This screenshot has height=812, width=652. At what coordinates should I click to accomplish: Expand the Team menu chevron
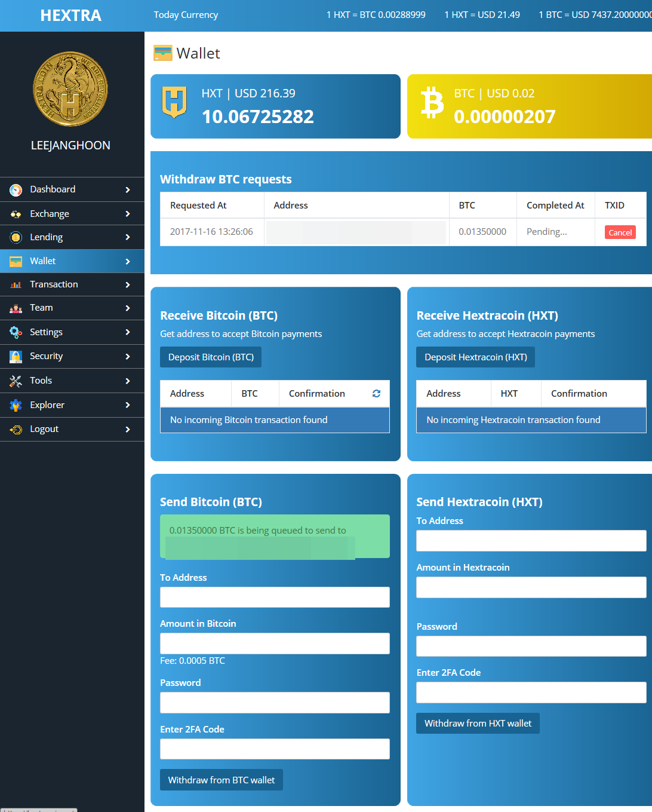pyautogui.click(x=128, y=308)
